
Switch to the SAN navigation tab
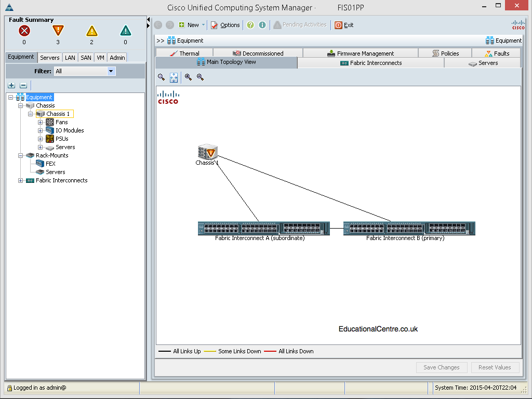86,58
